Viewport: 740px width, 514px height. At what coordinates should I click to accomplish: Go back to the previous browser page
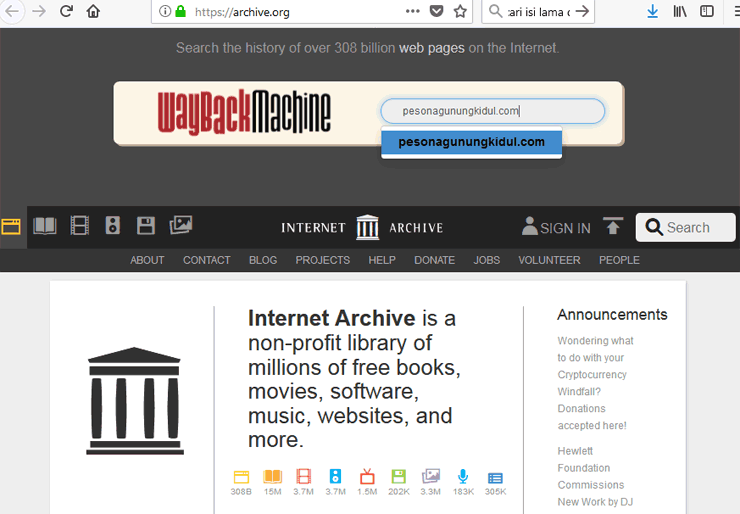(12, 11)
